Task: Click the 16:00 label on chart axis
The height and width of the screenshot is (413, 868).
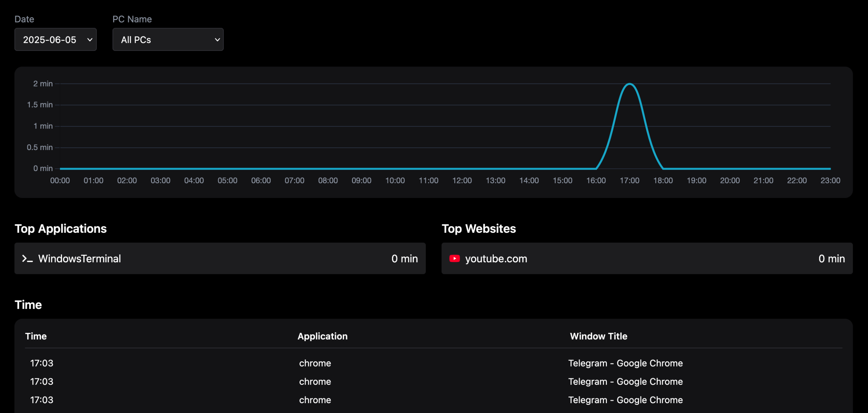Action: click(596, 181)
